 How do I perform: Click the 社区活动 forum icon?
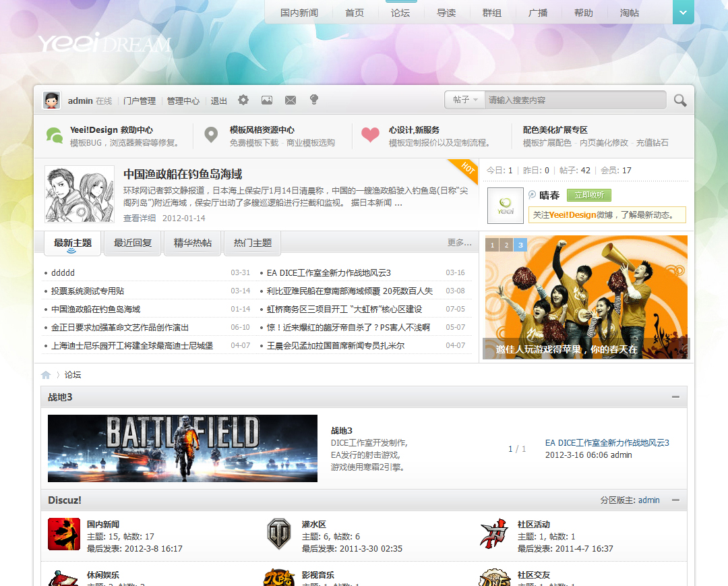click(x=494, y=534)
